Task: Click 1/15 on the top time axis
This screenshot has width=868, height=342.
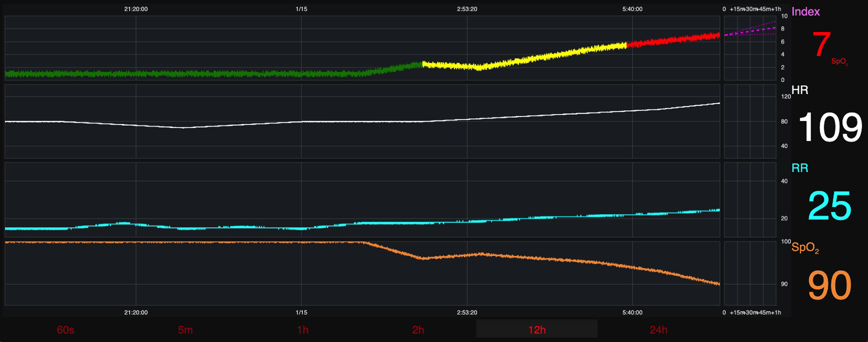Action: coord(302,9)
